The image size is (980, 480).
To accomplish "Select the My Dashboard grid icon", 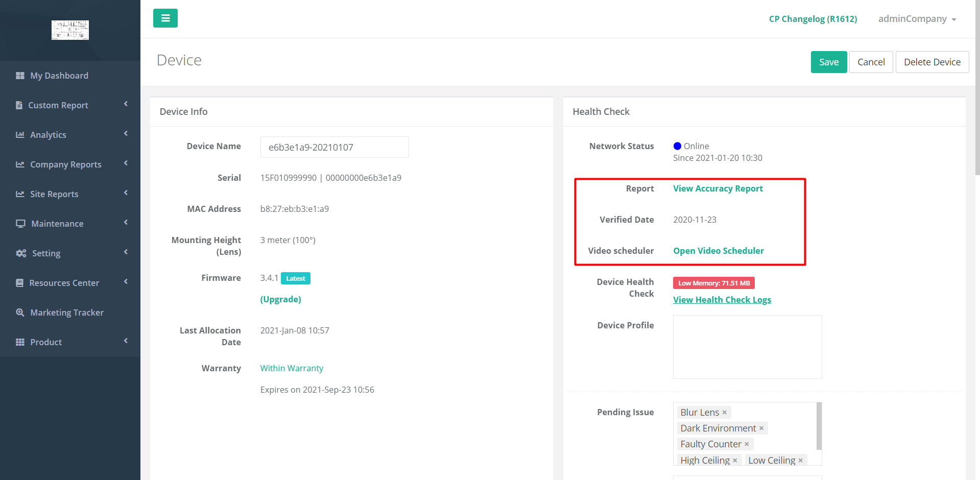I will pos(20,75).
